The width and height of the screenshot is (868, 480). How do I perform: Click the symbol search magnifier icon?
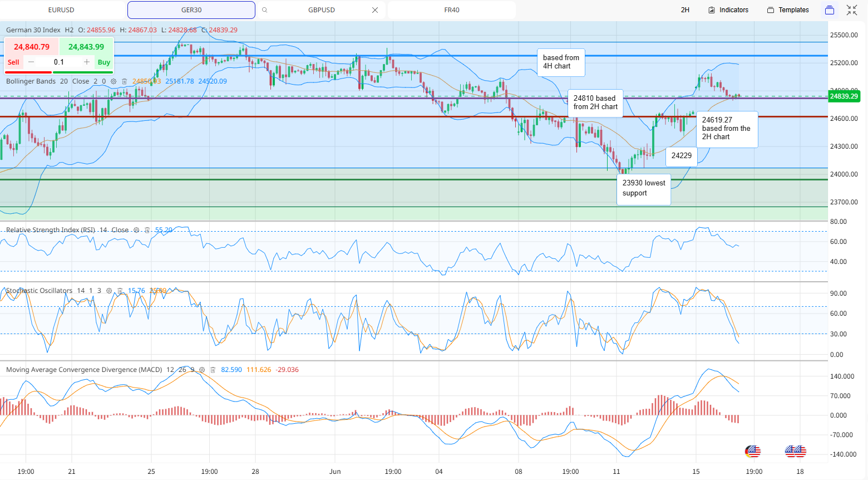pos(264,10)
